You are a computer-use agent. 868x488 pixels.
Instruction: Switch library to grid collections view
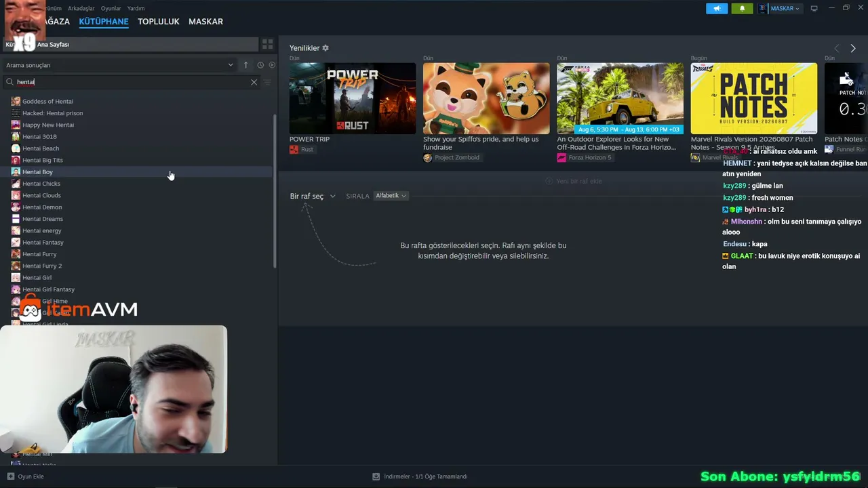268,44
